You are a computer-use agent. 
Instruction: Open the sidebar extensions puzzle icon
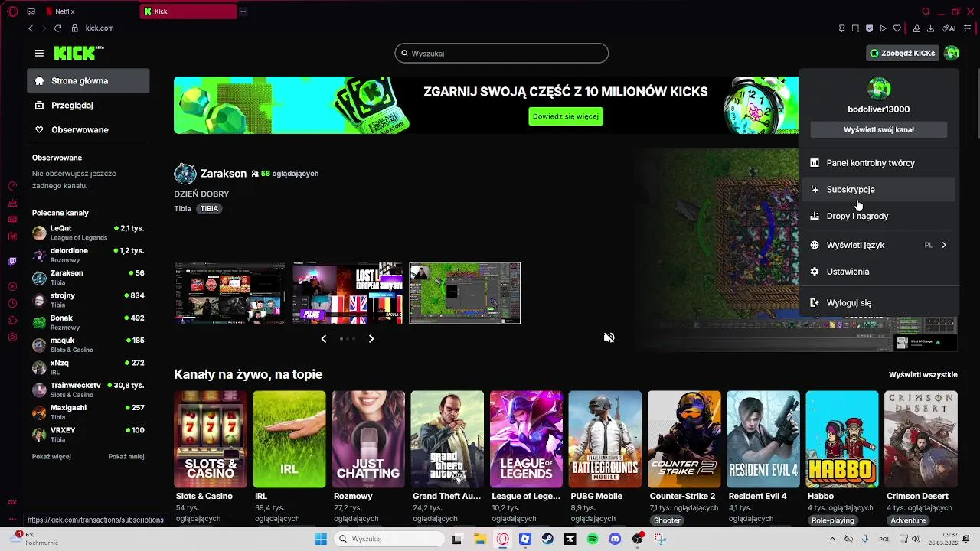tap(12, 320)
